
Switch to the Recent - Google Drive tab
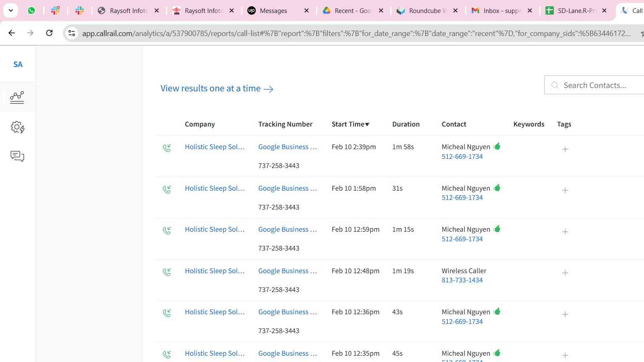coord(353,10)
